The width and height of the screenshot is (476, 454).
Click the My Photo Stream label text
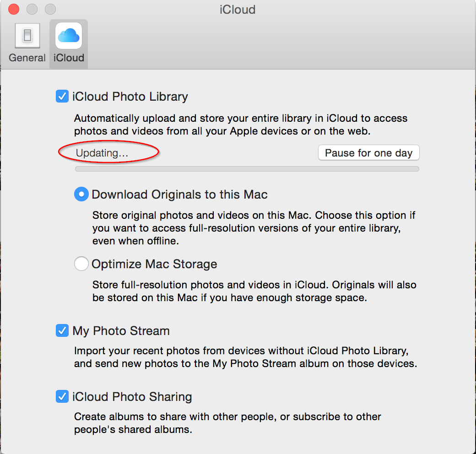(x=121, y=331)
